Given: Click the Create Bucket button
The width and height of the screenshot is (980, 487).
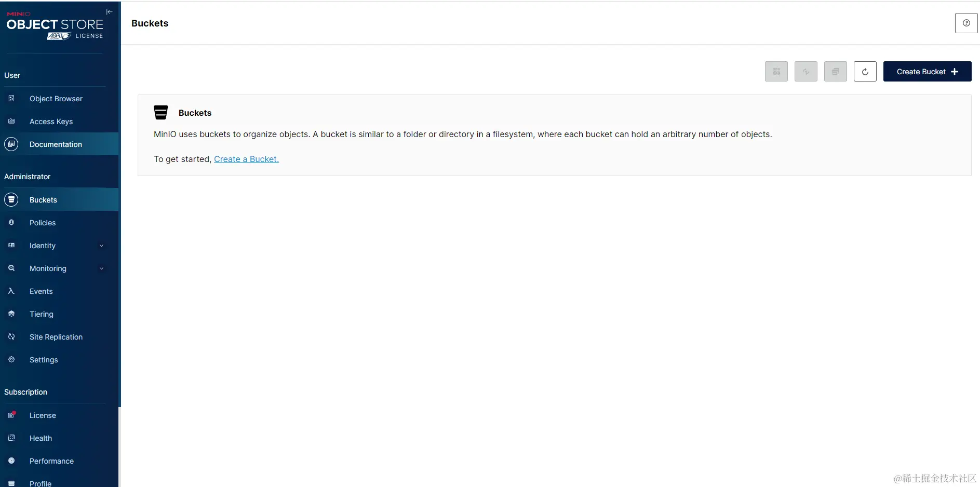Looking at the screenshot, I should pyautogui.click(x=927, y=72).
